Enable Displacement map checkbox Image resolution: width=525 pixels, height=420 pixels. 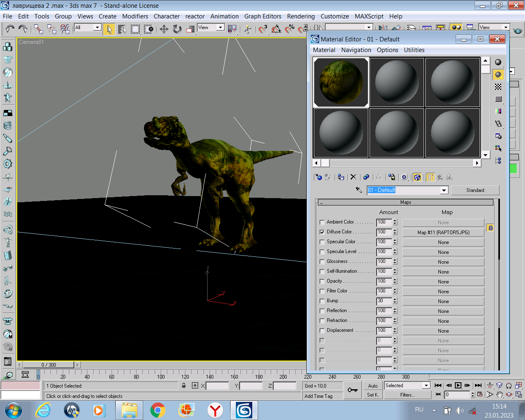click(x=322, y=331)
